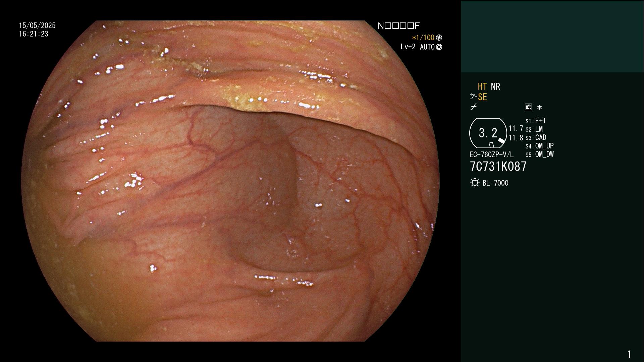Click the scope tip diagram showing 3.2
Screen dimensions: 644x362
click(x=488, y=133)
